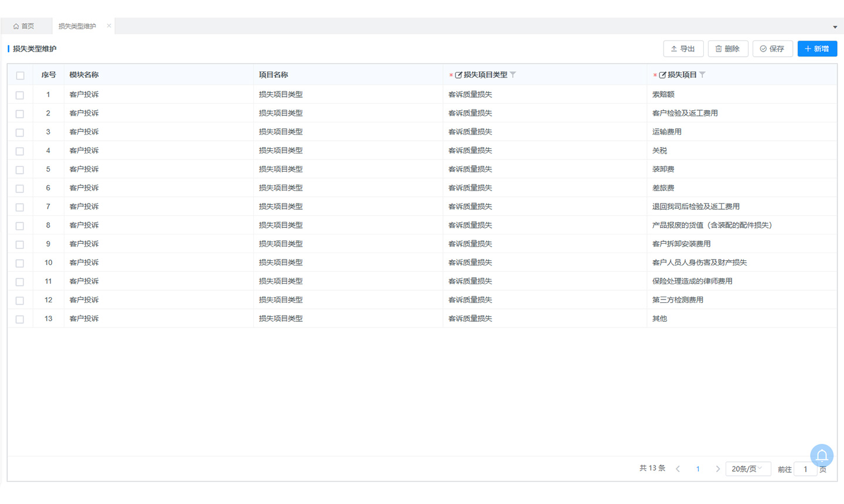
Task: Click filter icon on 损失项目类型 column
Action: click(x=513, y=75)
